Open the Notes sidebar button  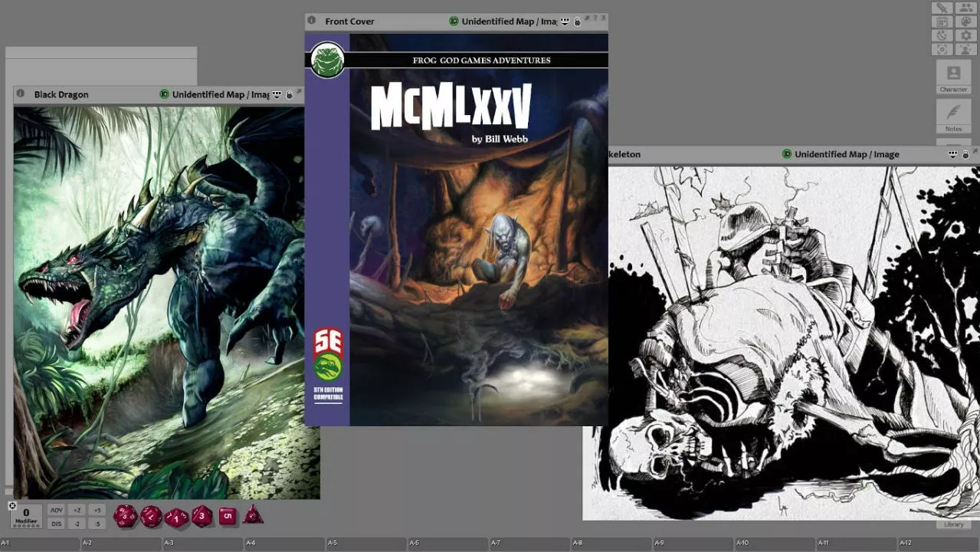click(x=953, y=117)
